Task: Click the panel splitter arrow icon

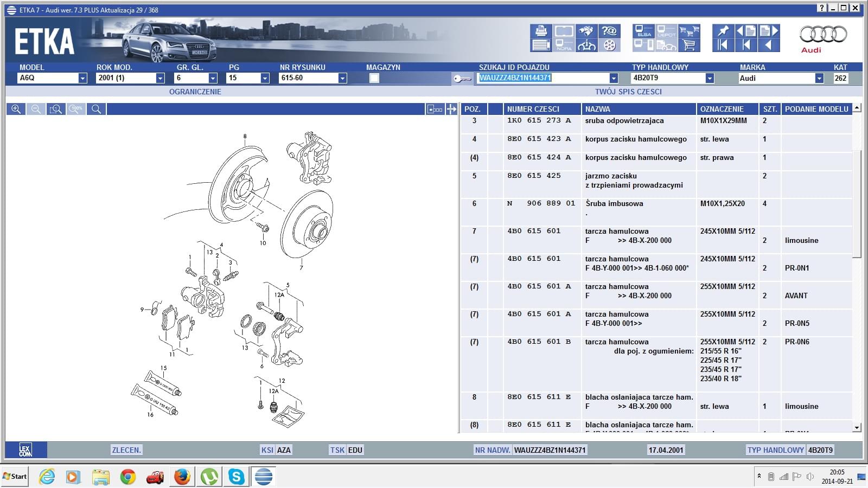Action: (x=451, y=109)
